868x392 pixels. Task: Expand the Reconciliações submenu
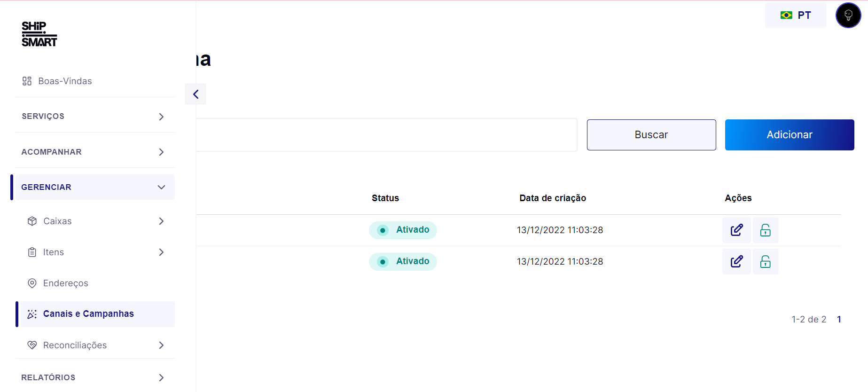(95, 345)
